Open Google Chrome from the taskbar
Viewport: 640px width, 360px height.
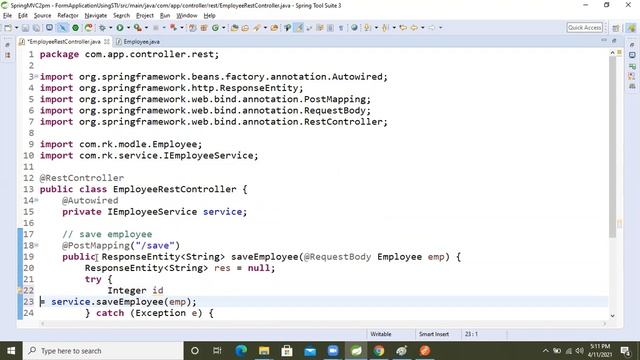coord(378,351)
